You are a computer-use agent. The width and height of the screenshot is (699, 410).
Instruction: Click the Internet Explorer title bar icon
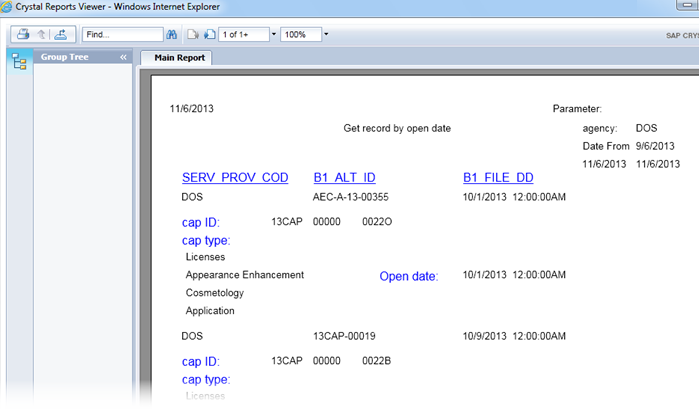click(8, 6)
